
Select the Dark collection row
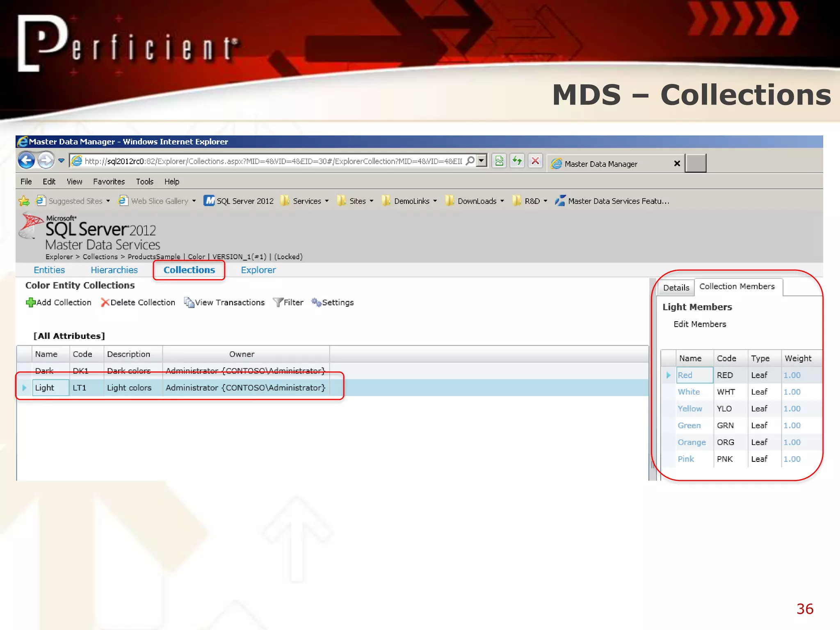coord(332,371)
